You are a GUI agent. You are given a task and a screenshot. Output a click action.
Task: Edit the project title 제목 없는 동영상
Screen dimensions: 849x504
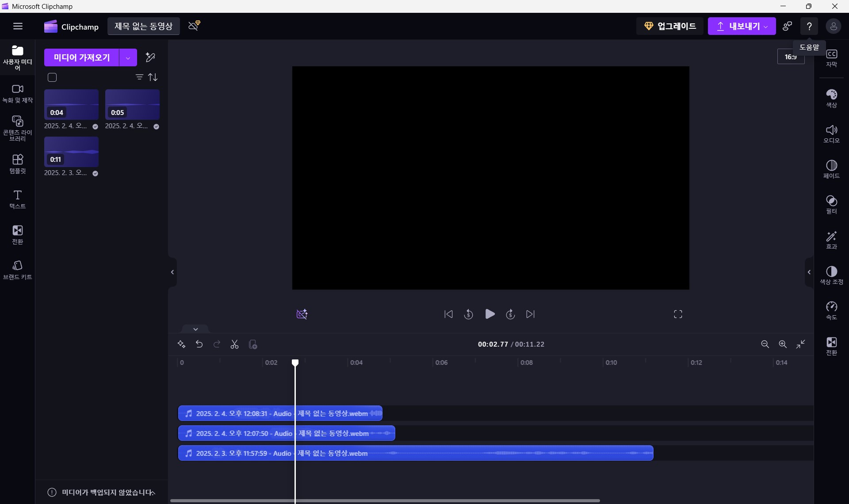point(143,26)
